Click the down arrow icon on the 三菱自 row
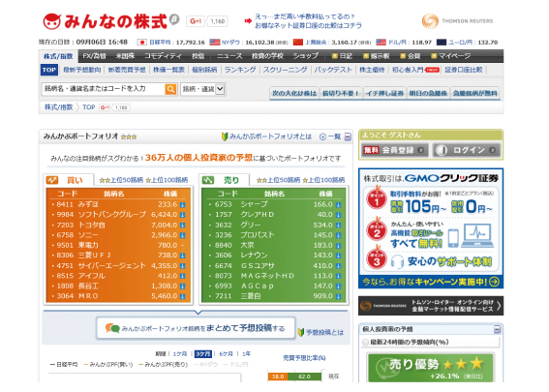This screenshot has width=549, height=392. pos(338,296)
